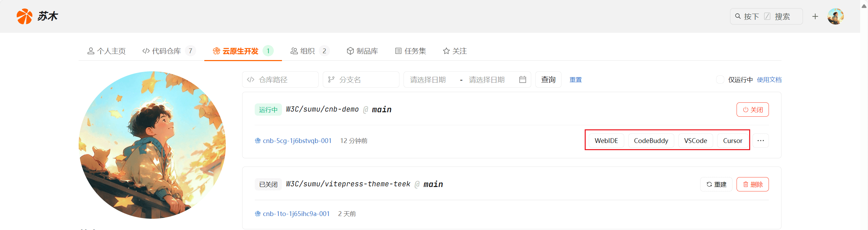
Task: Switch to the 组织 tab
Action: click(310, 51)
